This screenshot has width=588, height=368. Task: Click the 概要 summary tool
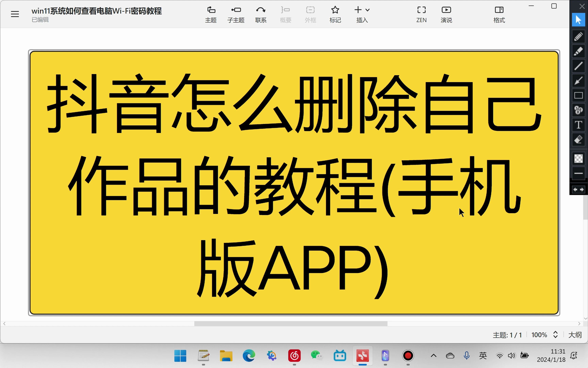click(286, 15)
